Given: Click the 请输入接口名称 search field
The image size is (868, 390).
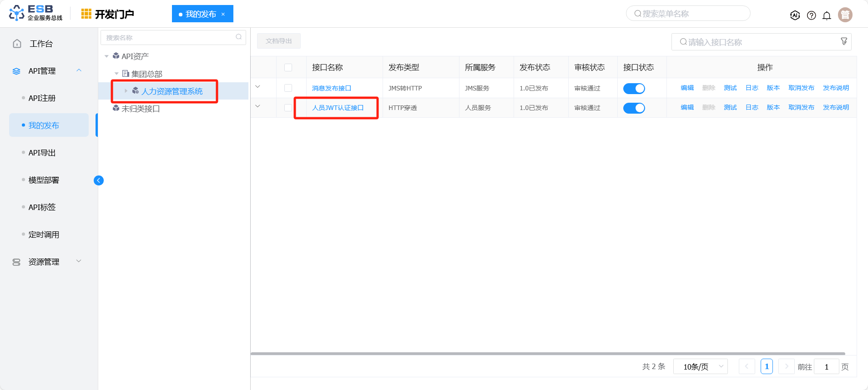Looking at the screenshot, I should point(762,42).
